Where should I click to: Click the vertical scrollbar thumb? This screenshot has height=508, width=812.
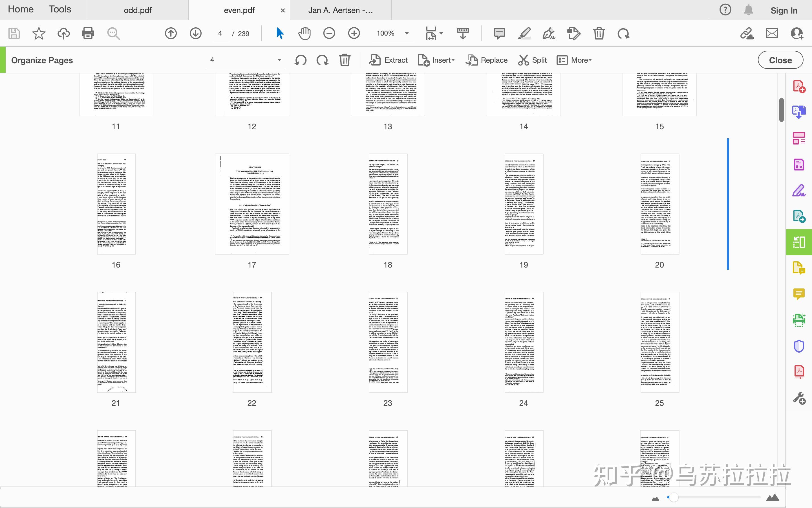point(781,110)
